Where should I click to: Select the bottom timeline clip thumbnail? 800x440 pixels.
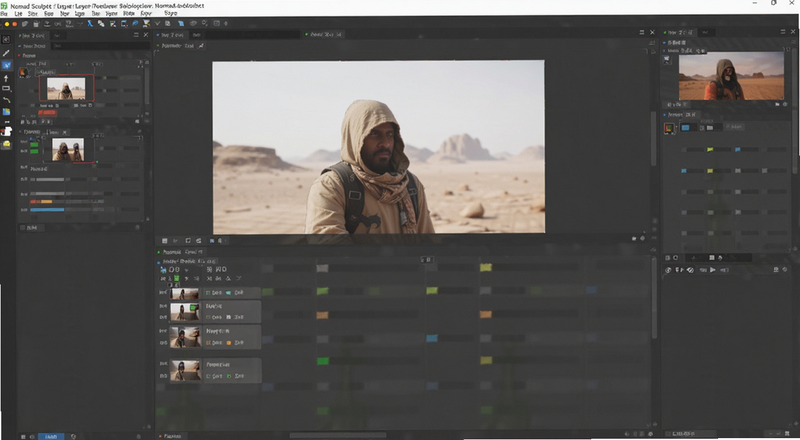tap(185, 370)
